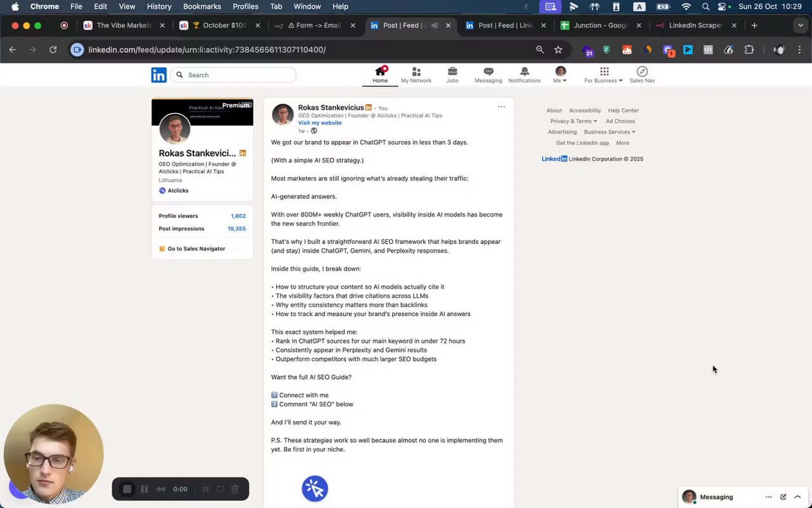This screenshot has height=508, width=812.
Task: Expand the Me dropdown
Action: 560,75
